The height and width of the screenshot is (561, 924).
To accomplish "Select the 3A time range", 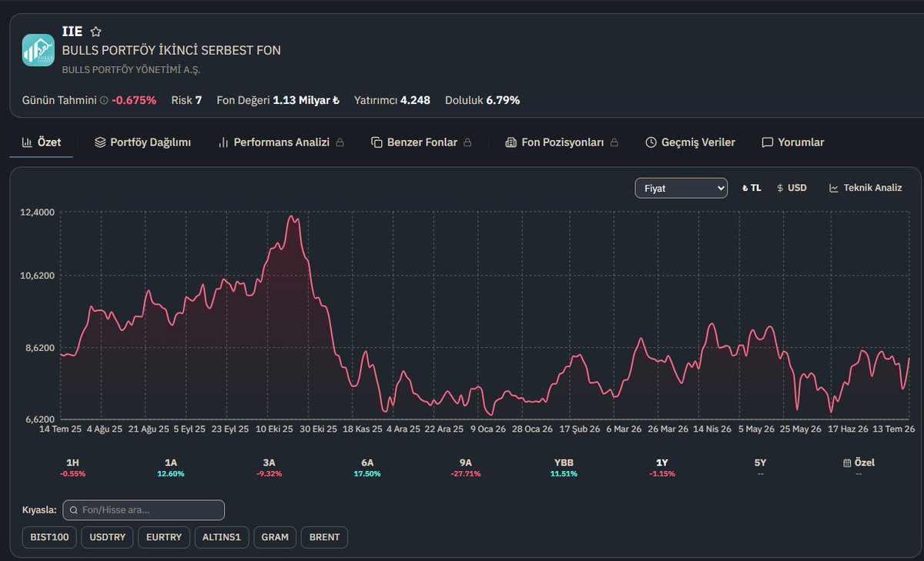I will click(269, 468).
